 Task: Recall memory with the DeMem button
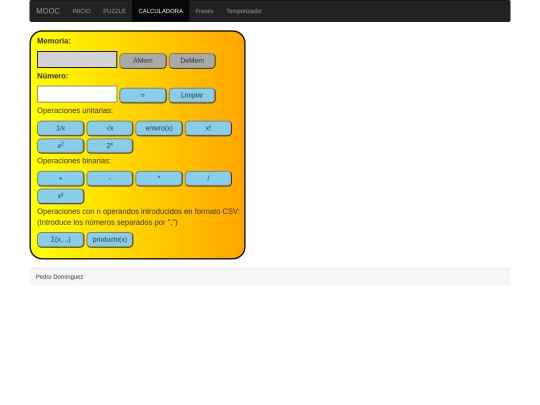[x=192, y=61]
